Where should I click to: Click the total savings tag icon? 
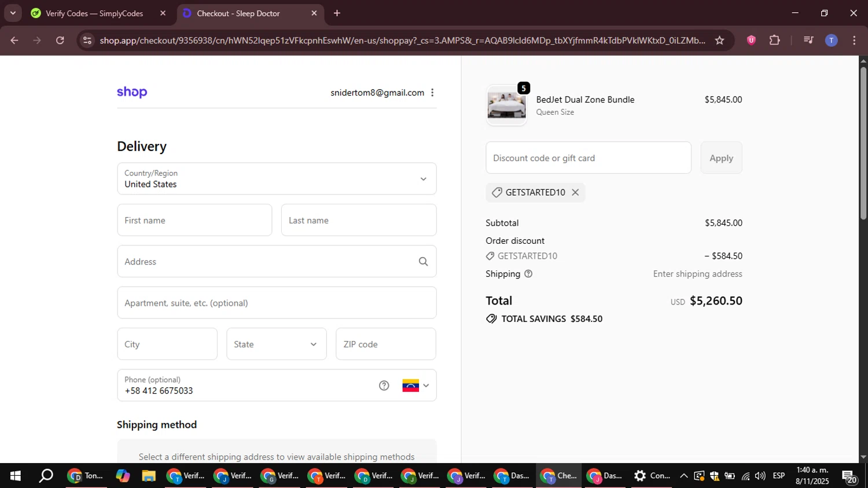tap(491, 319)
